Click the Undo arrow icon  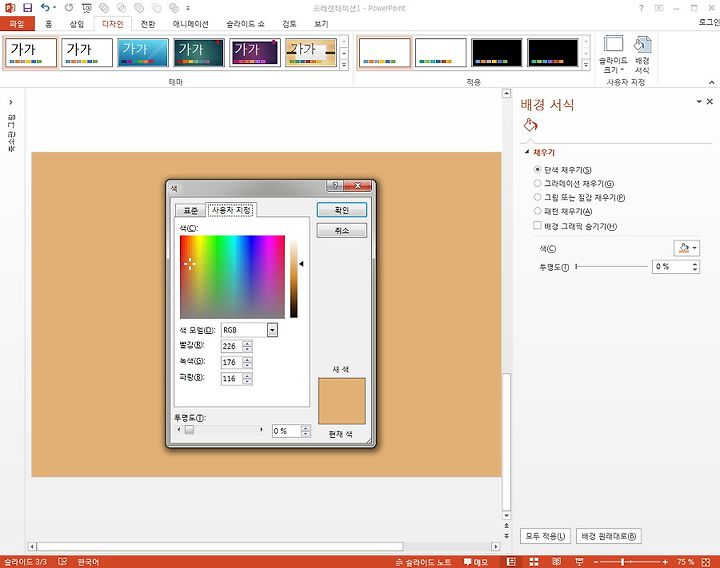(45, 7)
